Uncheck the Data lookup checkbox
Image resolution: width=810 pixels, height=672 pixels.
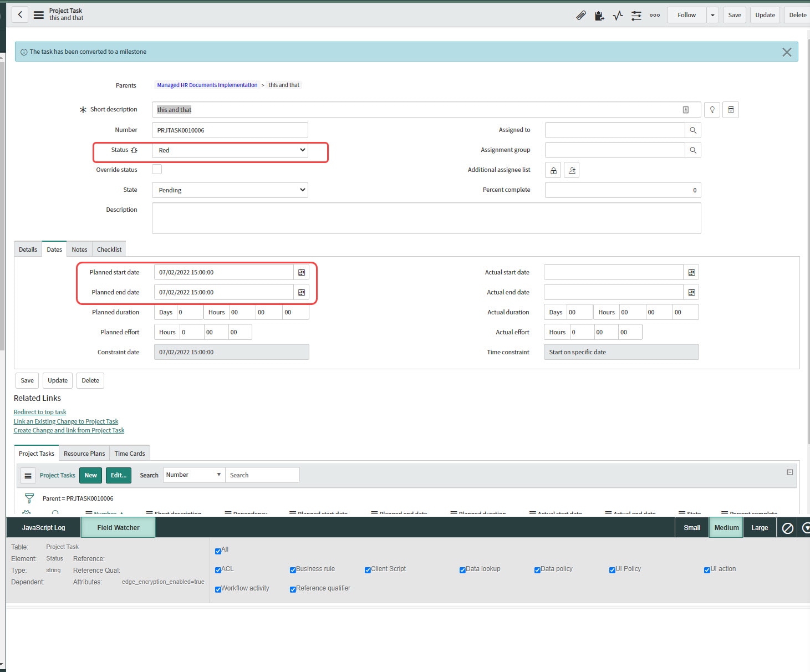462,570
